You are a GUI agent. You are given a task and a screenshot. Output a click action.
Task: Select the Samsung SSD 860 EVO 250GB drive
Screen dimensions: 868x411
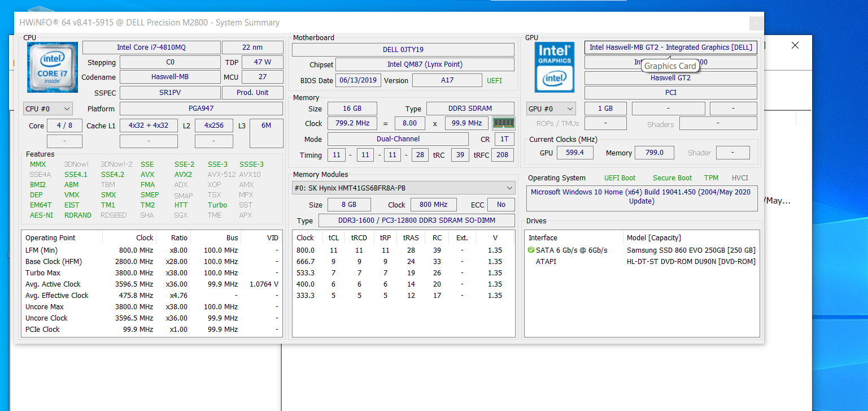[691, 250]
